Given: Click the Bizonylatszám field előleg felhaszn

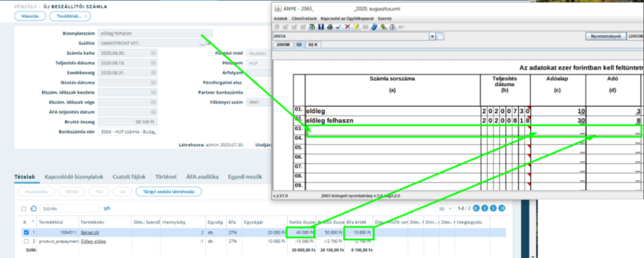Looking at the screenshot, I should coord(155,33).
